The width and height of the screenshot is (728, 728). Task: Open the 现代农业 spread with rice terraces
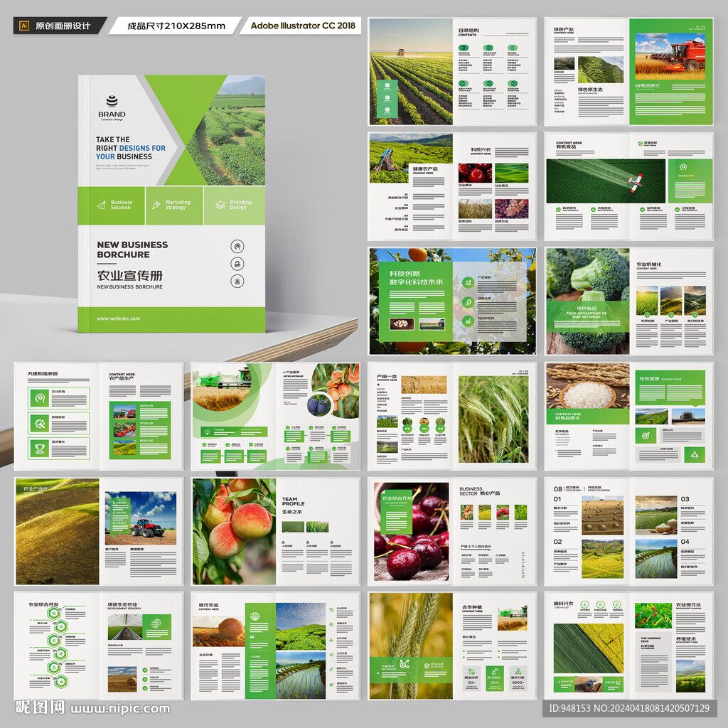pyautogui.click(x=275, y=646)
